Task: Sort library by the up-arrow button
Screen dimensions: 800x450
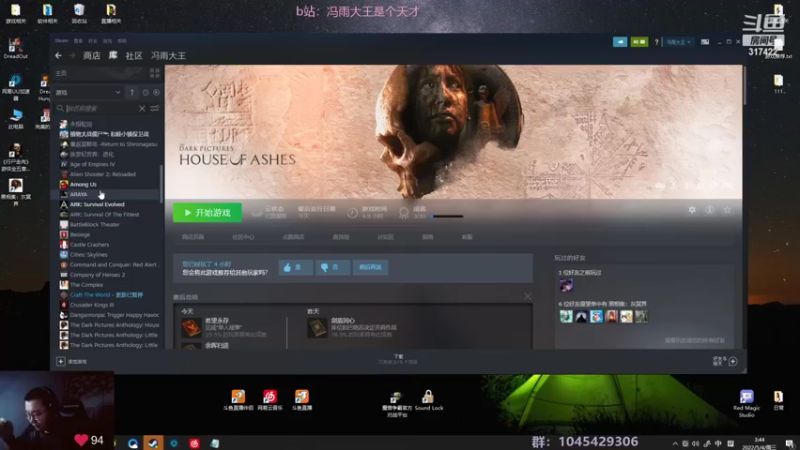Action: (132, 92)
